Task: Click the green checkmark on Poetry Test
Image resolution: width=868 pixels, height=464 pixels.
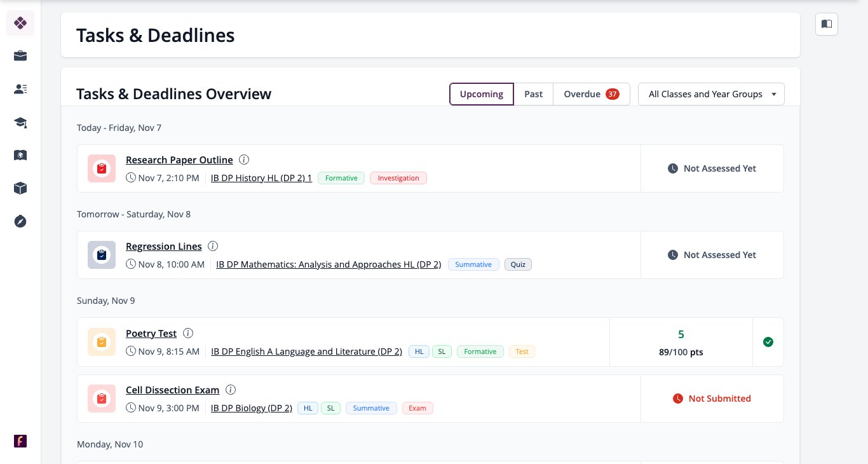Action: point(768,343)
